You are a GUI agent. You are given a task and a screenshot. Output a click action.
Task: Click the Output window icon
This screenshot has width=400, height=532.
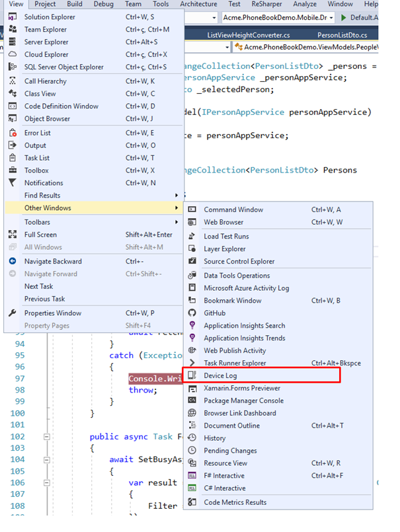[13, 145]
